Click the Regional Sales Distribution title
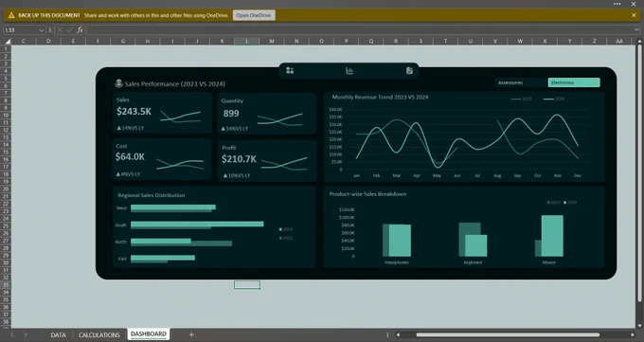The height and width of the screenshot is (342, 644). (x=152, y=195)
